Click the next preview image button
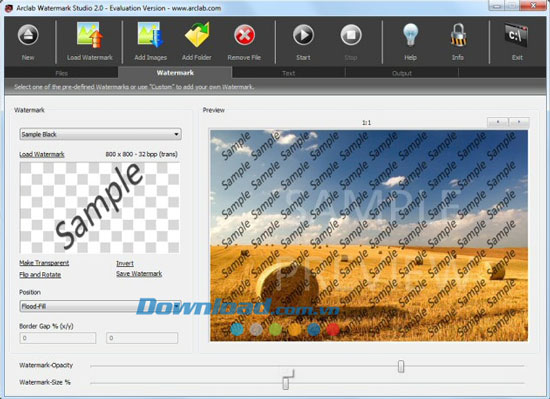 [519, 122]
